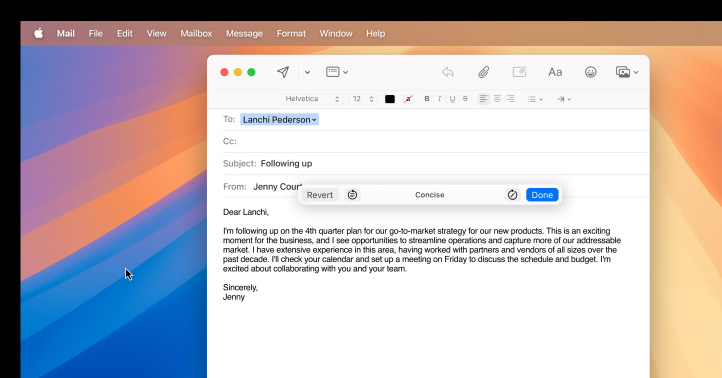Send the message with paper plane icon

pos(283,72)
